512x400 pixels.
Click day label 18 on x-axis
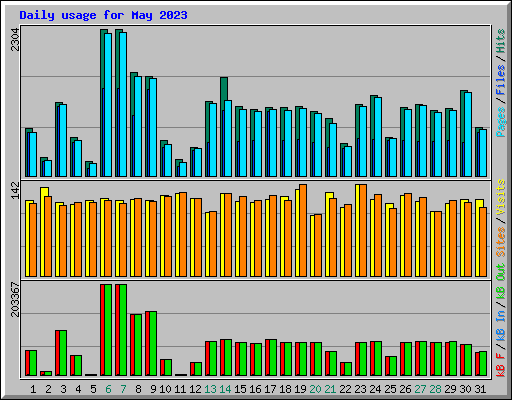pyautogui.click(x=285, y=389)
